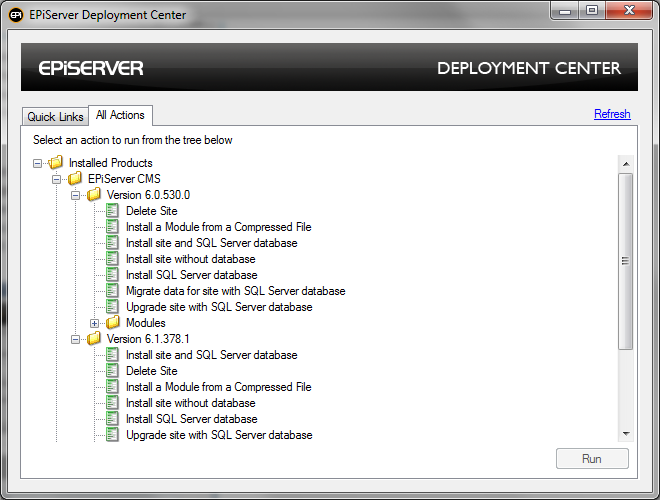Click the EPiServer icon in title bar

coord(16,16)
